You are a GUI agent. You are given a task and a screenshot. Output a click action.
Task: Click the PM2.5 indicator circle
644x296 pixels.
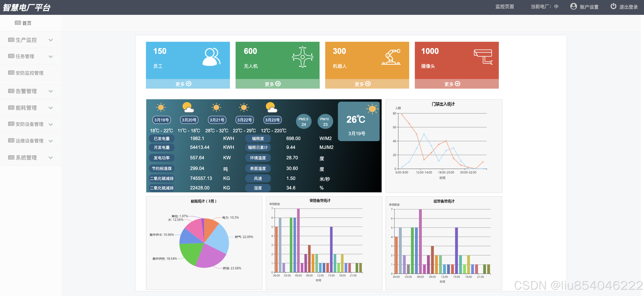click(x=303, y=122)
